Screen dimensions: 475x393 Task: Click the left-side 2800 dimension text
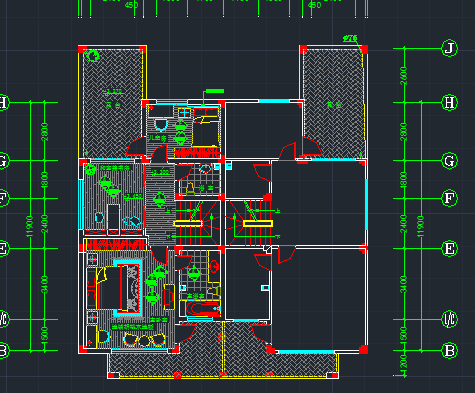(x=44, y=132)
